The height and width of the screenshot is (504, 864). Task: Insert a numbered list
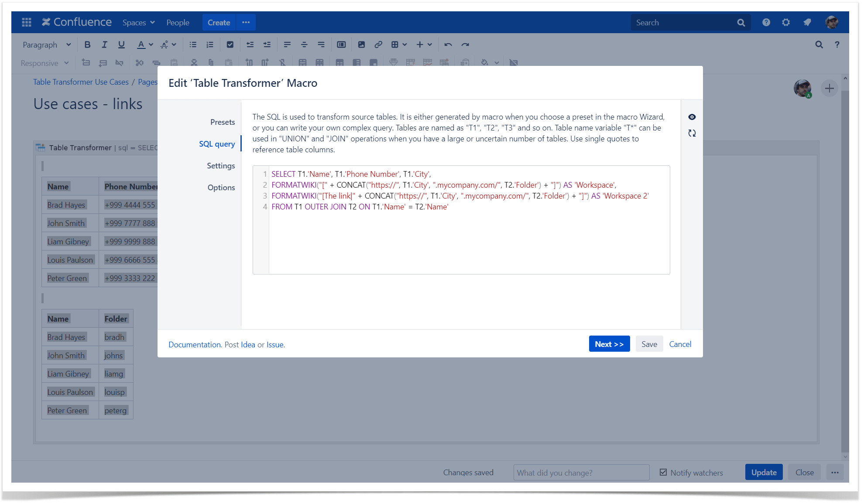click(x=210, y=45)
